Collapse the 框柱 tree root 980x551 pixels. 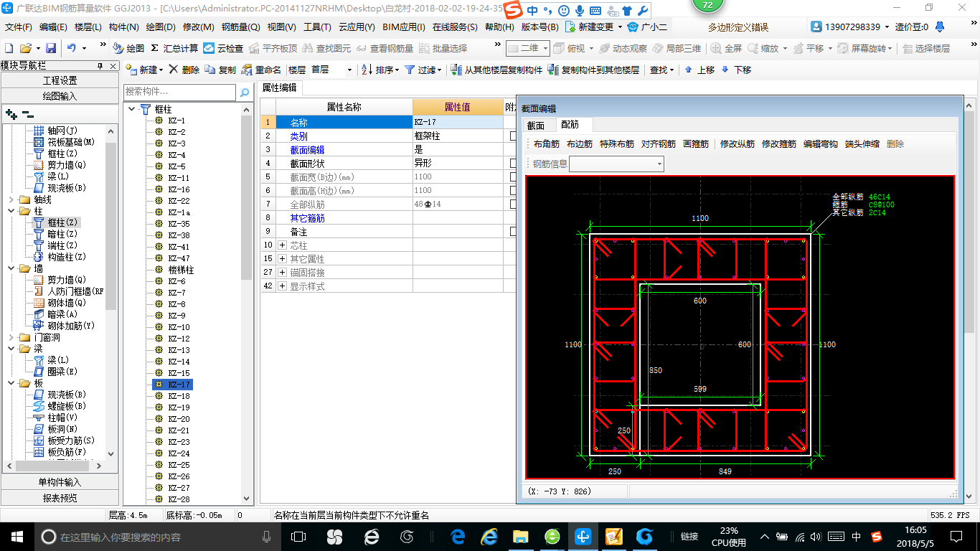click(x=131, y=109)
